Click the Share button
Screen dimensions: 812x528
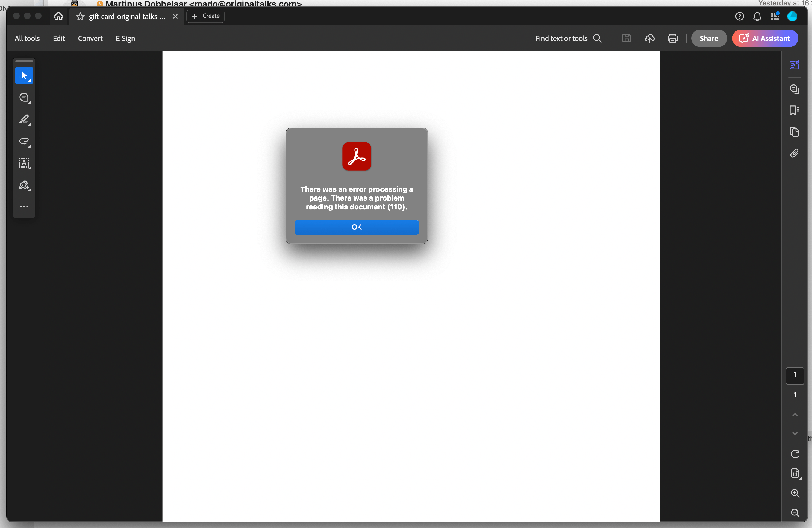pos(709,38)
